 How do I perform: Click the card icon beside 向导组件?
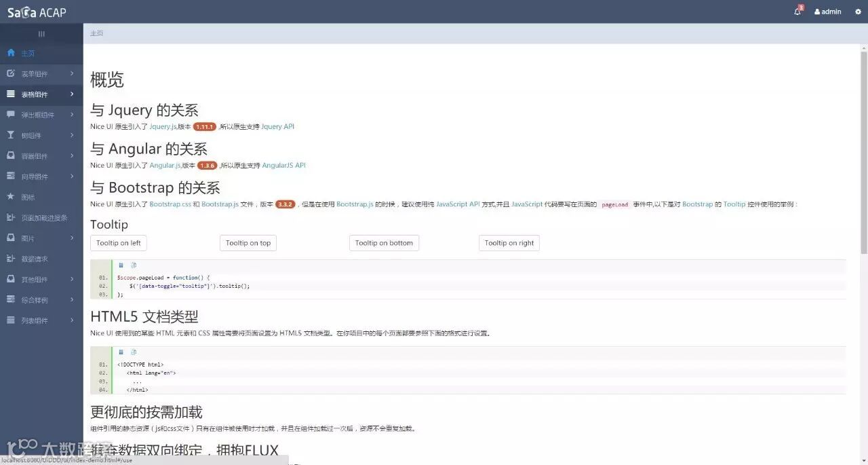click(11, 176)
